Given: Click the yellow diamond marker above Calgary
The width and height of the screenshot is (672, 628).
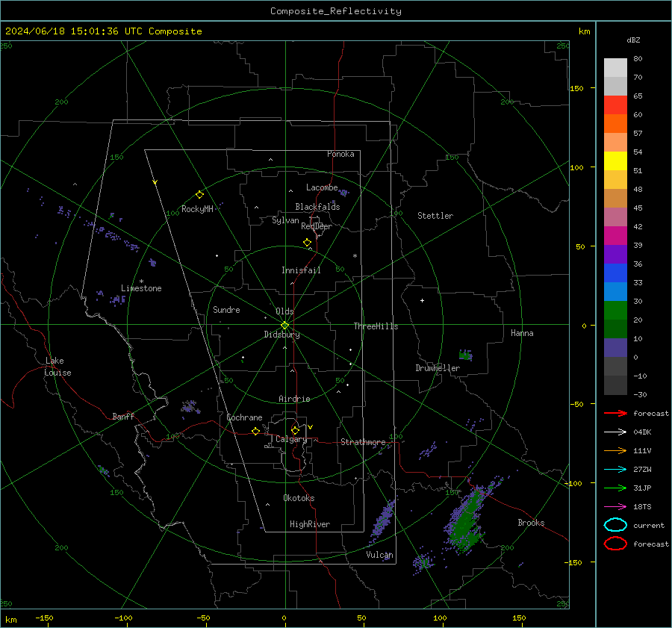Looking at the screenshot, I should point(295,430).
